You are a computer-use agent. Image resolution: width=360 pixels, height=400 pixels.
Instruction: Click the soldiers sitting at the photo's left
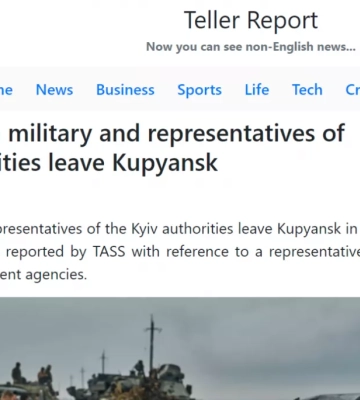click(32, 375)
